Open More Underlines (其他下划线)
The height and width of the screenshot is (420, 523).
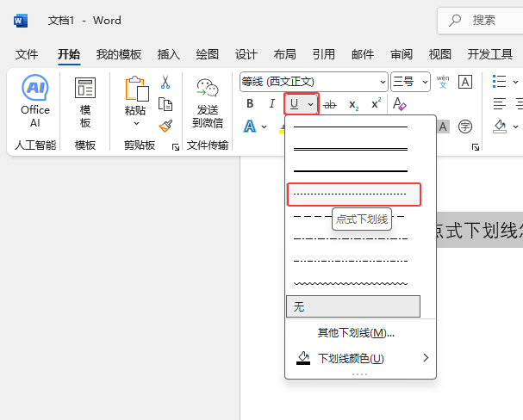360,333
